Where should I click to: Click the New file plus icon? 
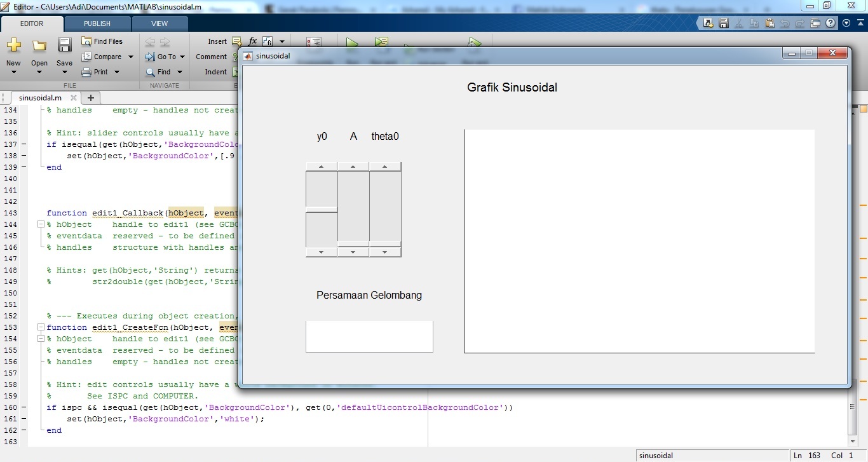(13, 46)
